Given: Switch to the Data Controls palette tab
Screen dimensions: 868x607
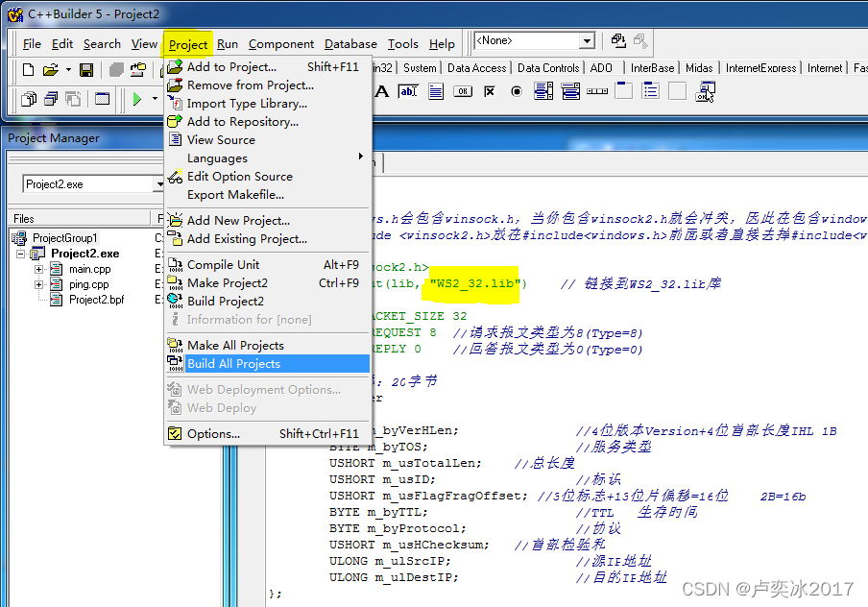Looking at the screenshot, I should (x=548, y=68).
